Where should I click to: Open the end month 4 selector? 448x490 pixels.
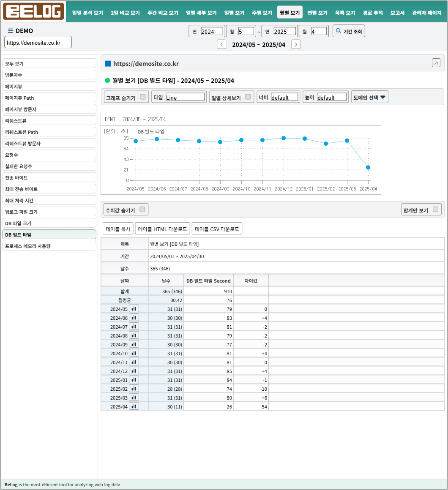(319, 31)
